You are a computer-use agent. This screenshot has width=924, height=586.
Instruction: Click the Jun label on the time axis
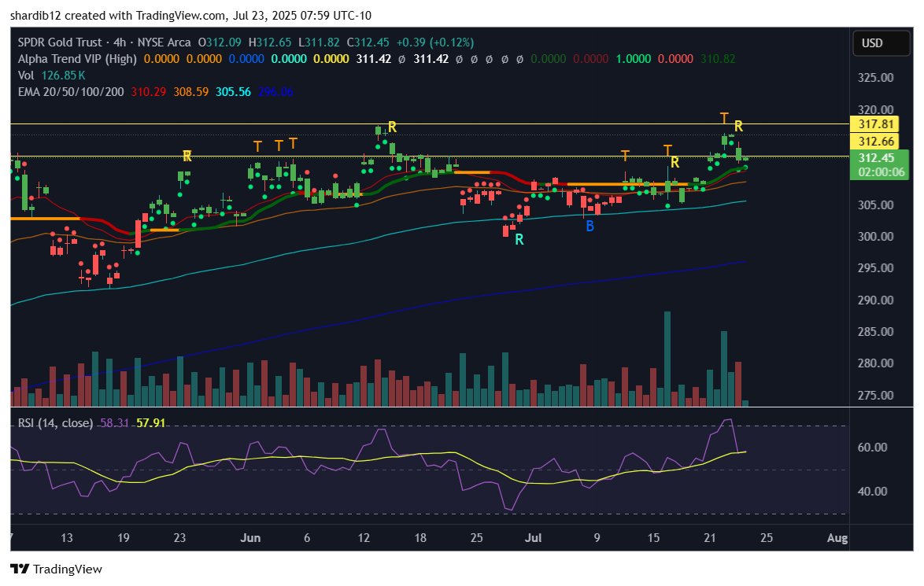(250, 538)
